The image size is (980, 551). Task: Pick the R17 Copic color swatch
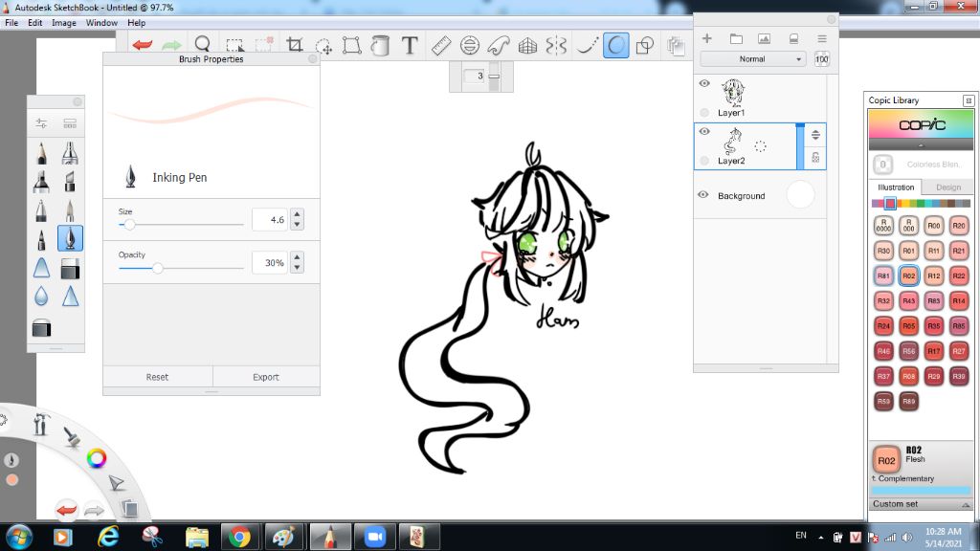point(934,351)
